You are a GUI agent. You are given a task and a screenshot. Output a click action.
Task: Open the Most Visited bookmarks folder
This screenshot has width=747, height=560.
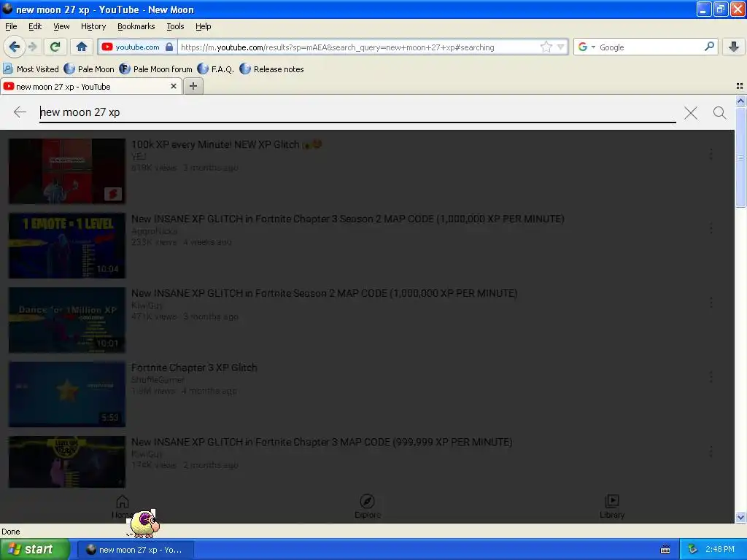[x=31, y=69]
